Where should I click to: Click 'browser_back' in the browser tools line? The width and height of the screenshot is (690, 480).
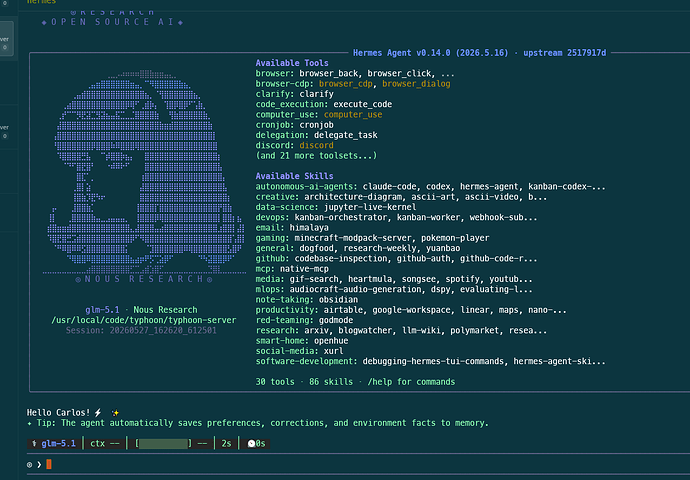[x=328, y=73]
